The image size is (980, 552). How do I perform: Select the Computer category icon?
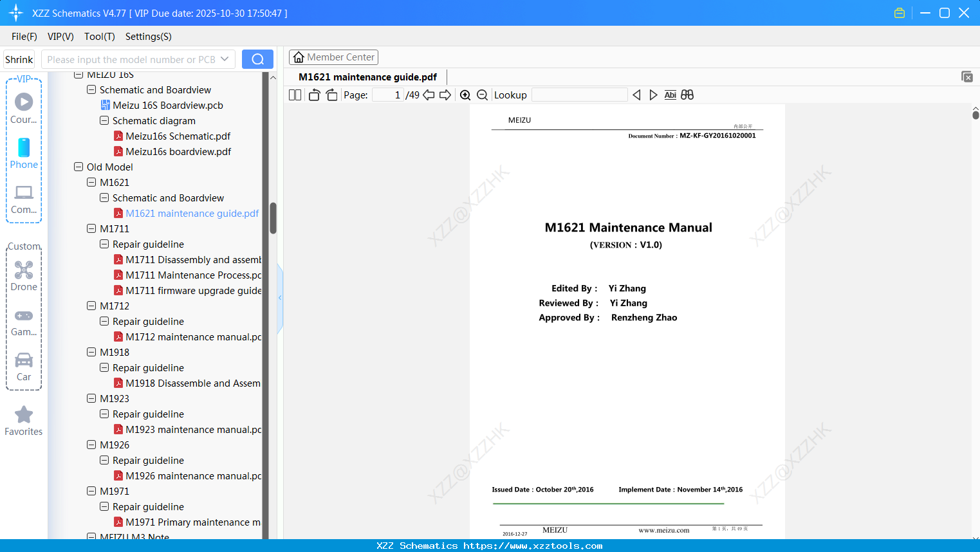tap(24, 199)
